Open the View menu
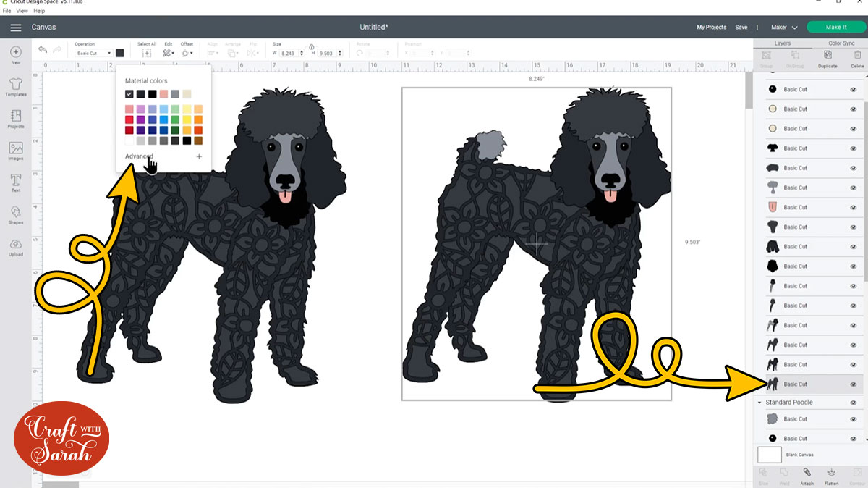The width and height of the screenshot is (868, 488). [x=22, y=11]
